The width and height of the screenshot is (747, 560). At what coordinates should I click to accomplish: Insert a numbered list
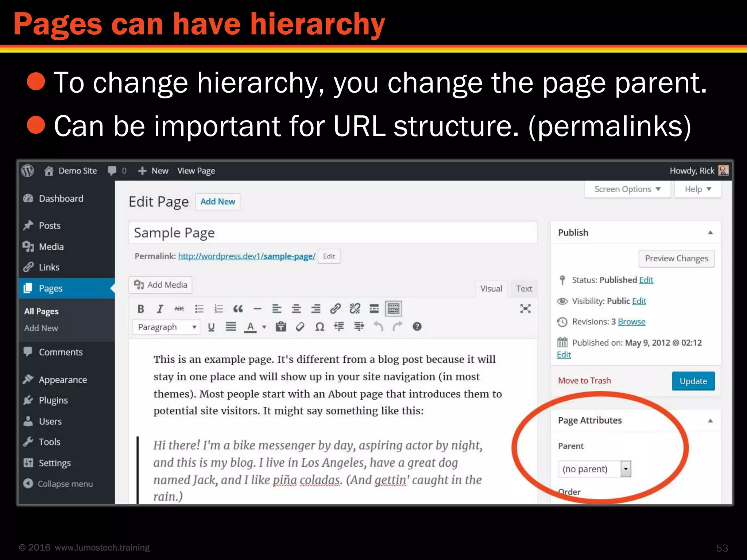tap(218, 309)
